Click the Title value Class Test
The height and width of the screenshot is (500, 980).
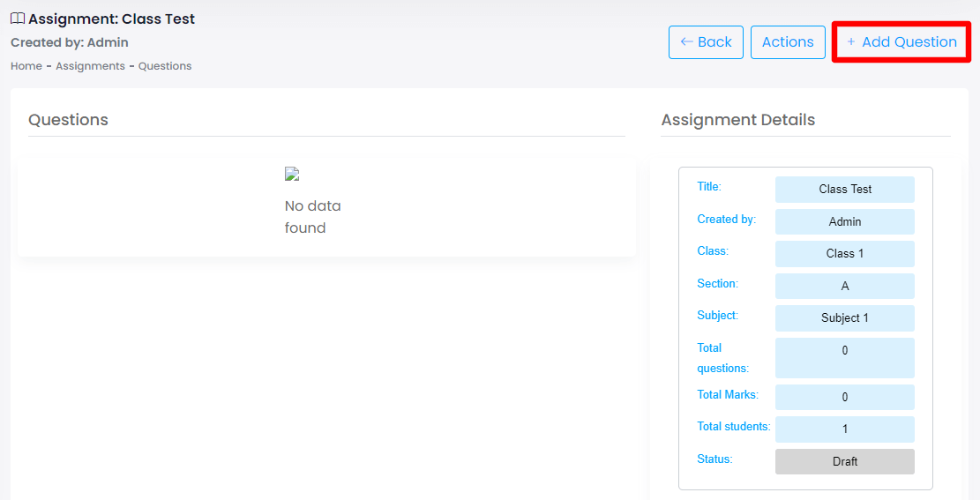(844, 190)
